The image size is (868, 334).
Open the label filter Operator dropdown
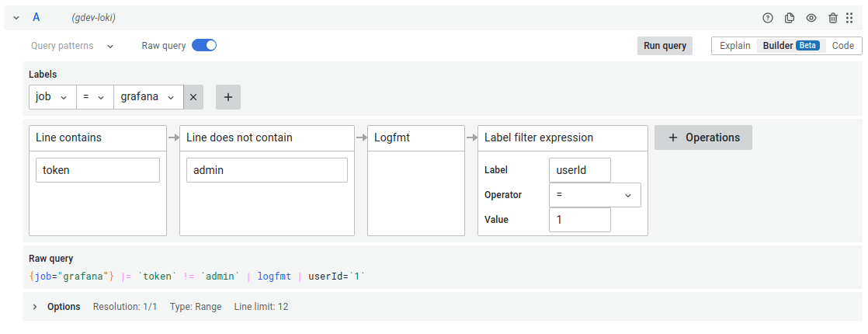(x=595, y=195)
